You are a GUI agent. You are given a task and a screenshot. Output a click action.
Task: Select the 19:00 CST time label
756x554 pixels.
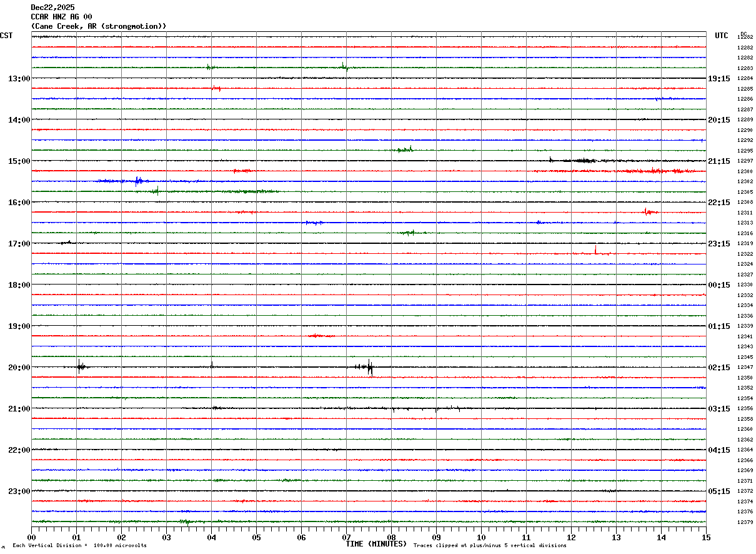(19, 326)
